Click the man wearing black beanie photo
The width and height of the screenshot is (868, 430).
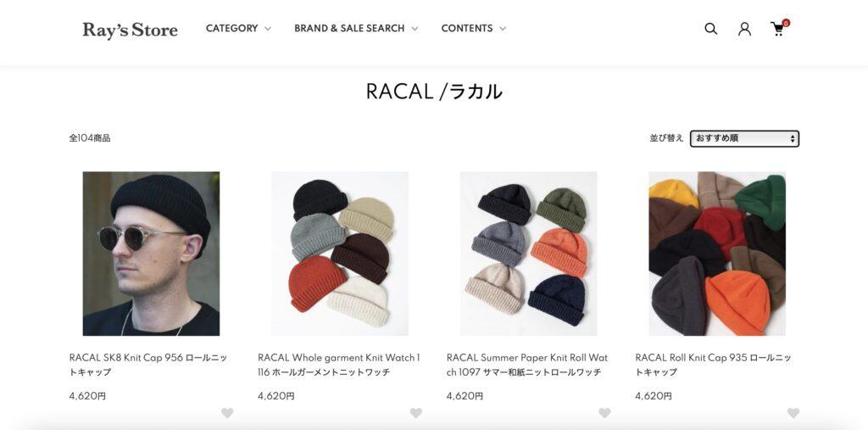151,254
